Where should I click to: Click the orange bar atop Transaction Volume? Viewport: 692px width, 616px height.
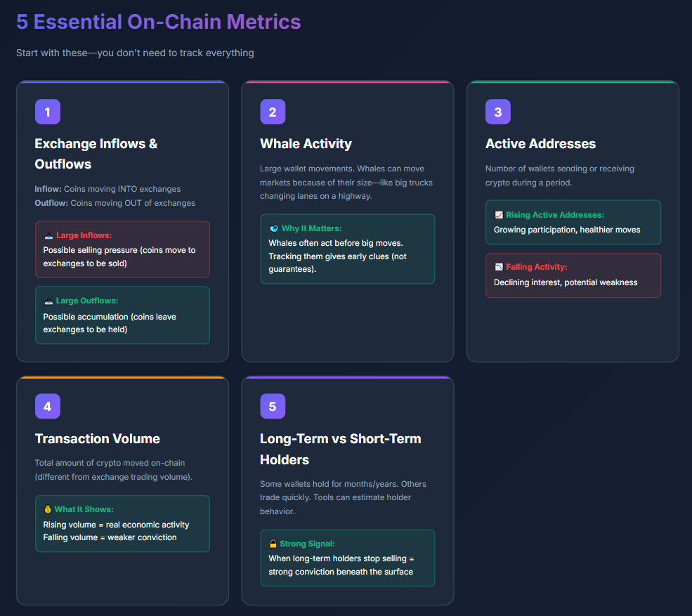coord(122,376)
